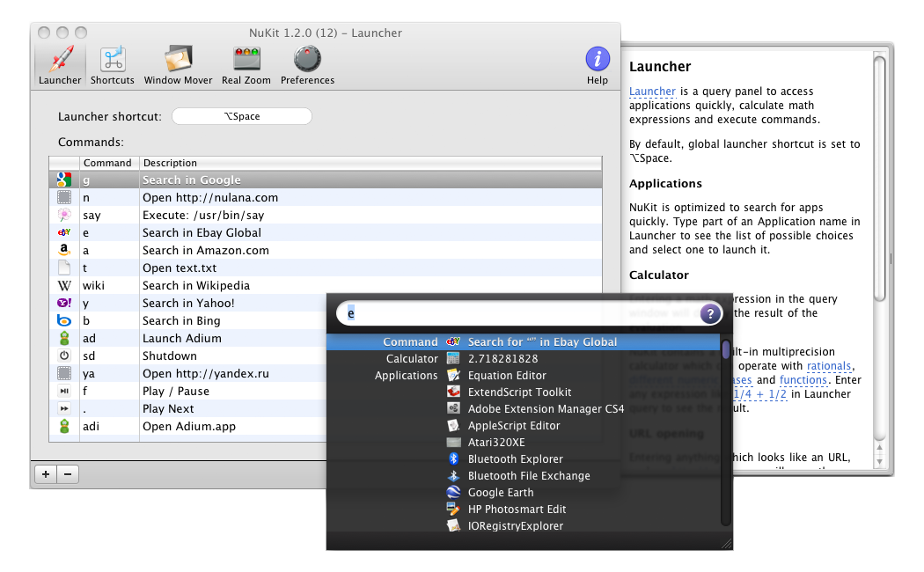This screenshot has height=572, width=924.
Task: Remove command with the minus button
Action: [68, 474]
